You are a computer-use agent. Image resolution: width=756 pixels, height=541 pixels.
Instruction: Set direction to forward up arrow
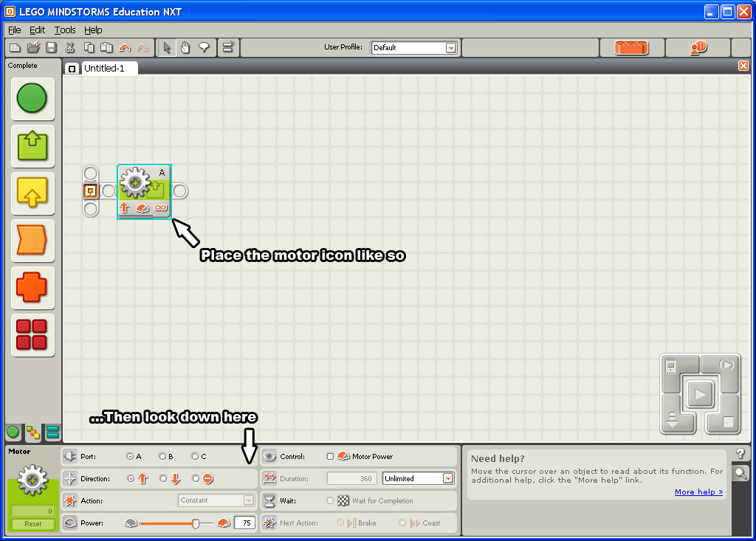pos(131,478)
